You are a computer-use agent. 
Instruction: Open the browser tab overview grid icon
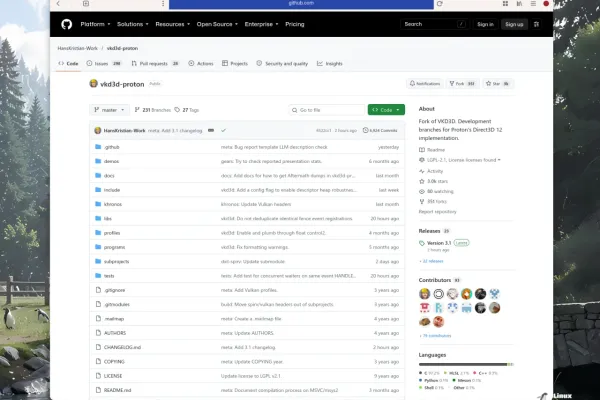505,3
